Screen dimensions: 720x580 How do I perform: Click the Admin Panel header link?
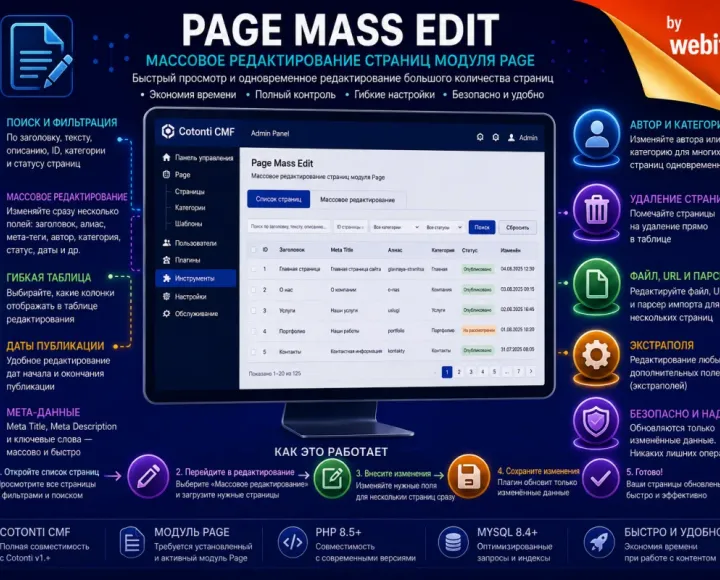coord(270,134)
